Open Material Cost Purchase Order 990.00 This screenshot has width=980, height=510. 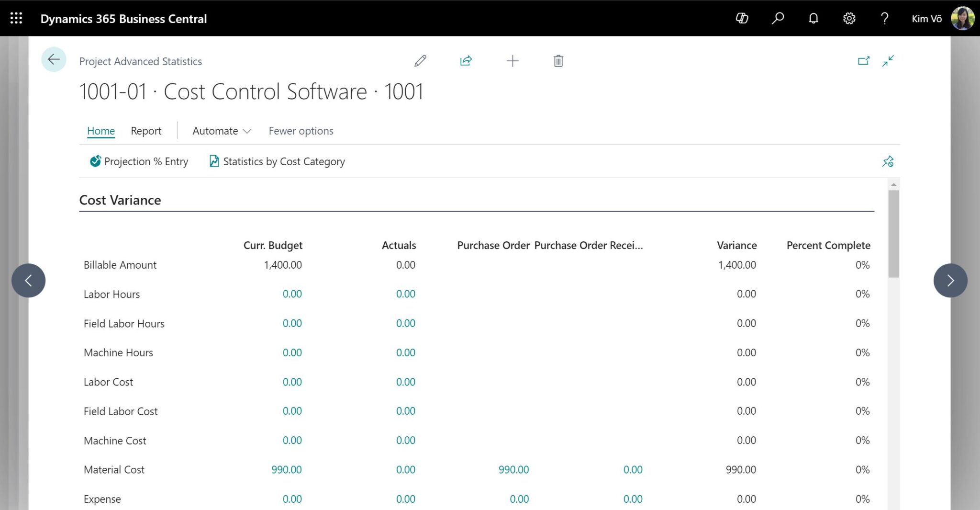point(513,470)
